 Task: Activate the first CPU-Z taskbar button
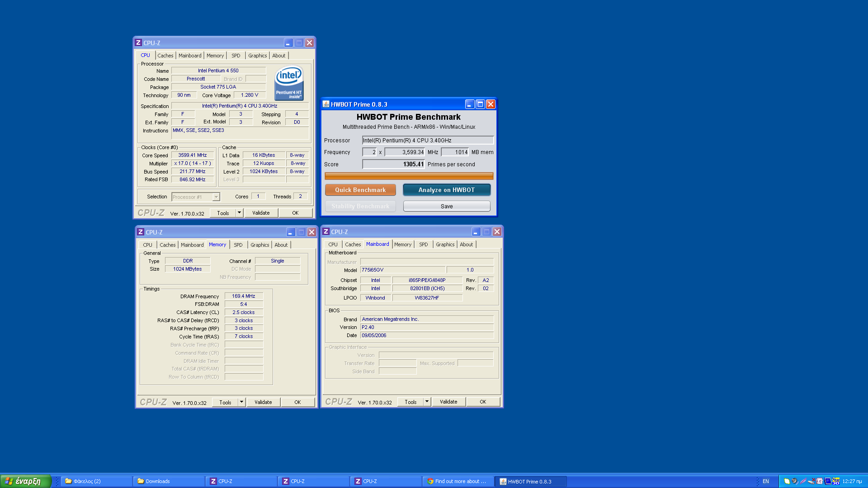[241, 482]
